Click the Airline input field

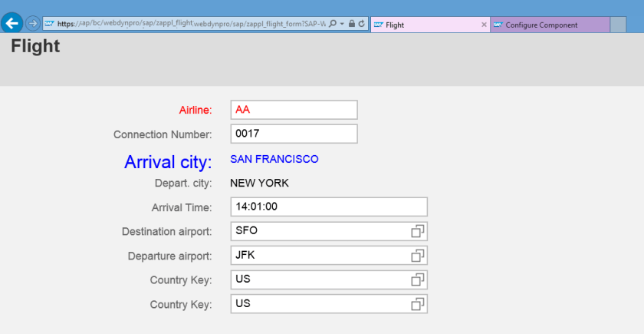click(294, 110)
